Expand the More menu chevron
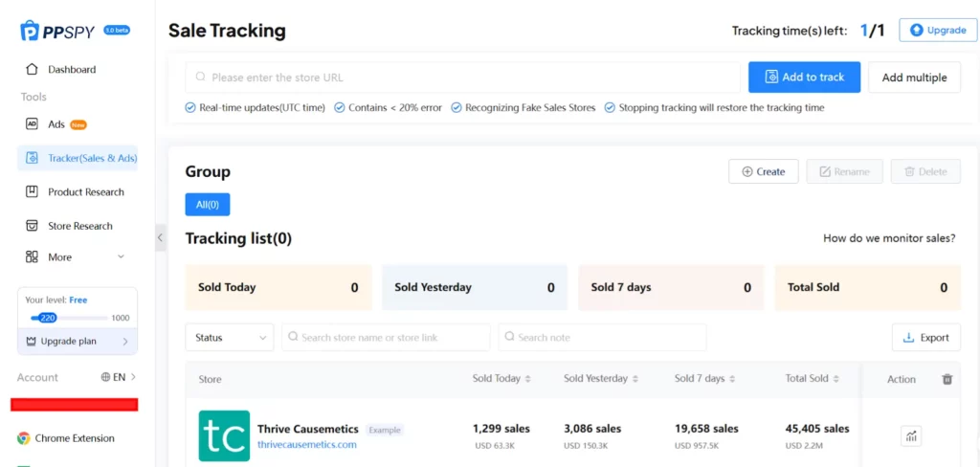 pyautogui.click(x=121, y=256)
